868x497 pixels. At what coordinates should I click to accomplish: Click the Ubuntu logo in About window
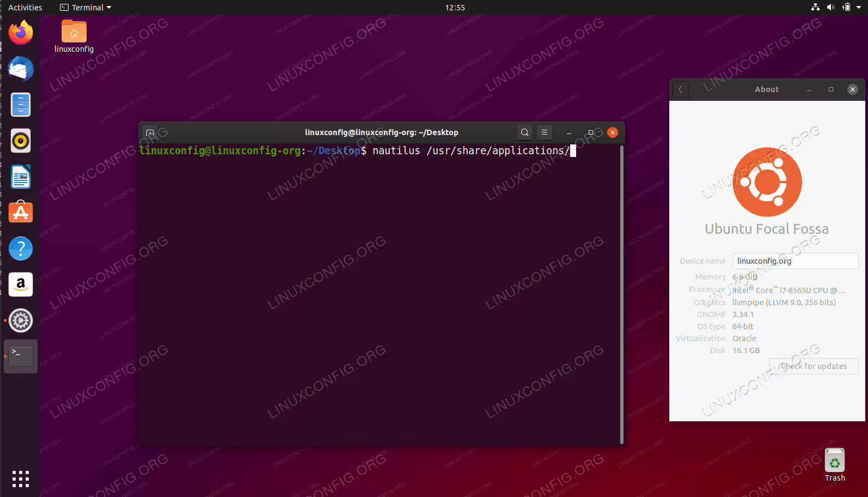(767, 182)
